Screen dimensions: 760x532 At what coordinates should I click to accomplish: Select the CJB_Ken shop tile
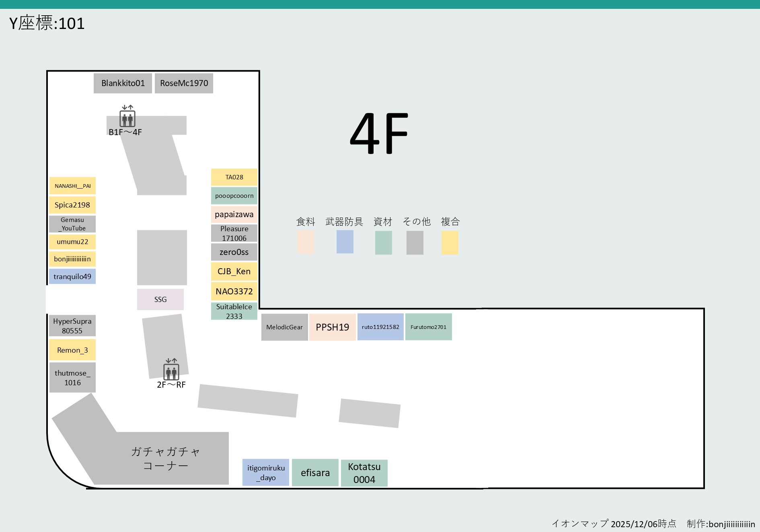pyautogui.click(x=234, y=271)
